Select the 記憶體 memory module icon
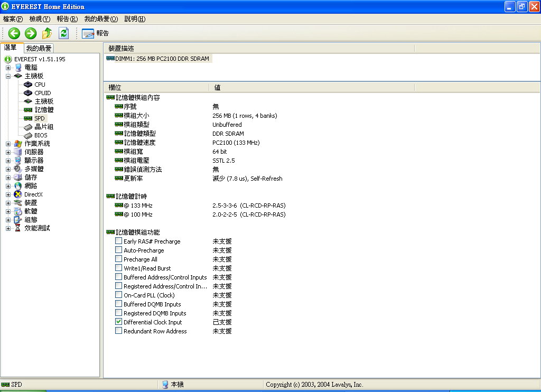 (28, 110)
